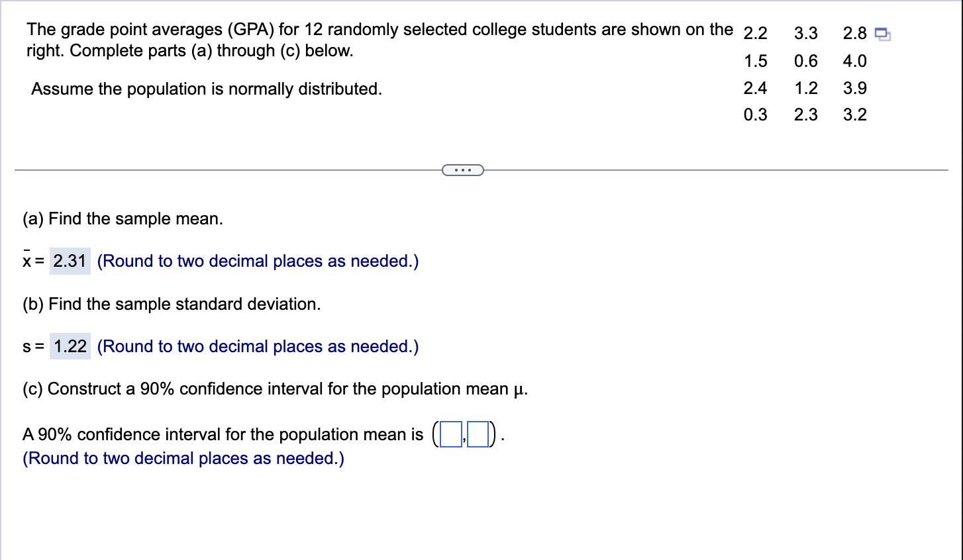Image resolution: width=963 pixels, height=560 pixels.
Task: Select part (c) confidence interval prompt text
Action: pos(278,389)
